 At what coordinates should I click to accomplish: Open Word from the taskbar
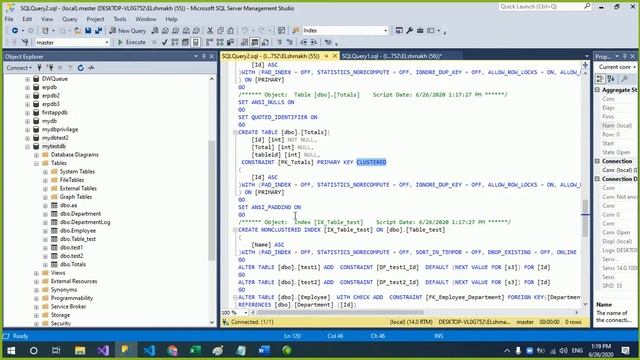coord(264,350)
